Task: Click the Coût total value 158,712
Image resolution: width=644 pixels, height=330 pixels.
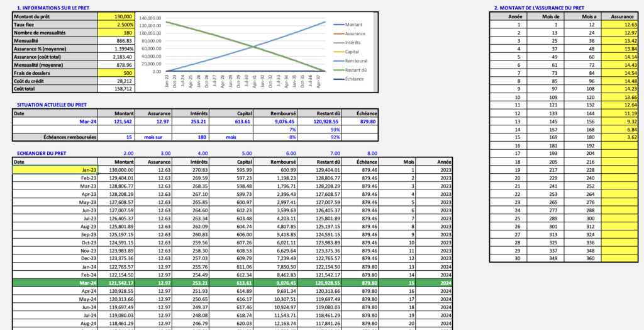Action: pyautogui.click(x=116, y=89)
